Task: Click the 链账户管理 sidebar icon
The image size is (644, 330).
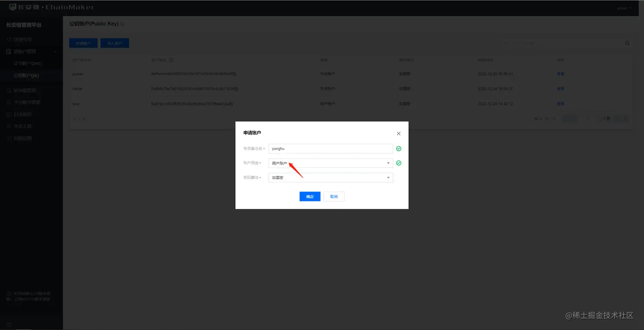Action: point(9,52)
